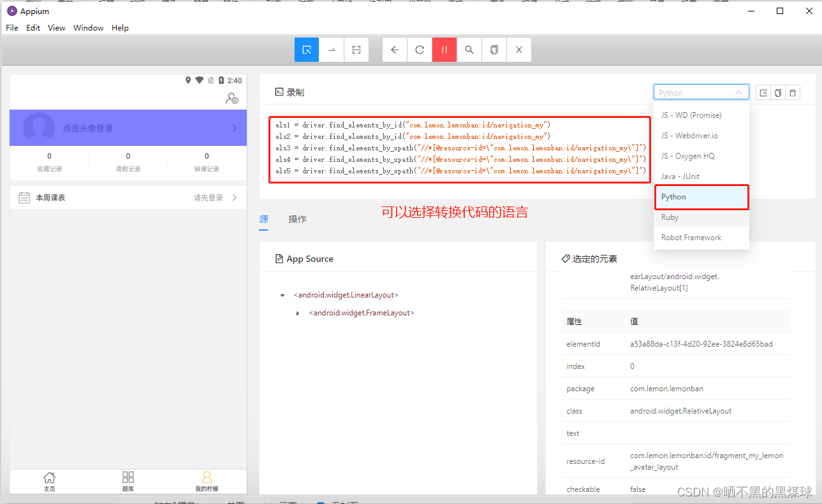This screenshot has height=504, width=822.
Task: Tap the 点击头像登录 login banner
Action: coord(128,128)
